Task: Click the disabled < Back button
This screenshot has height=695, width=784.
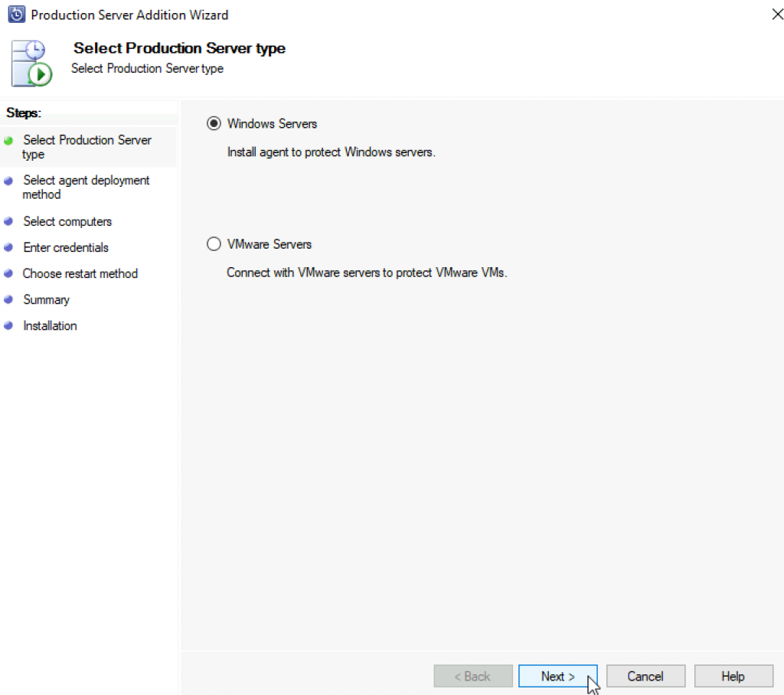Action: click(473, 676)
